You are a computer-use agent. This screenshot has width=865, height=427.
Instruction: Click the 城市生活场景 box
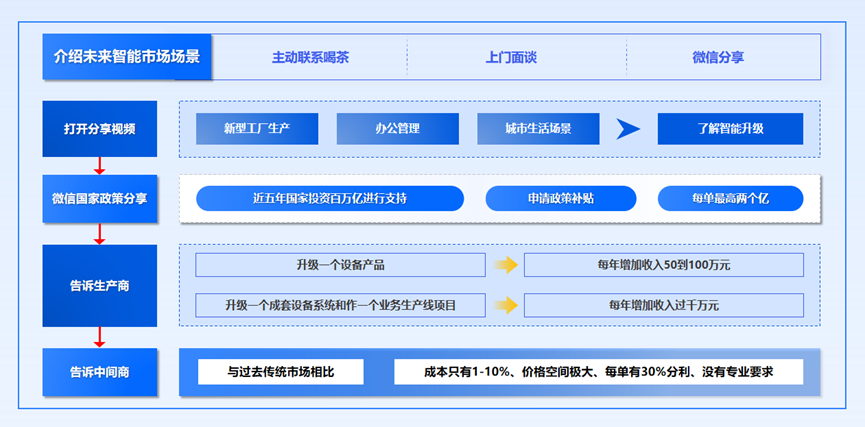coord(538,129)
